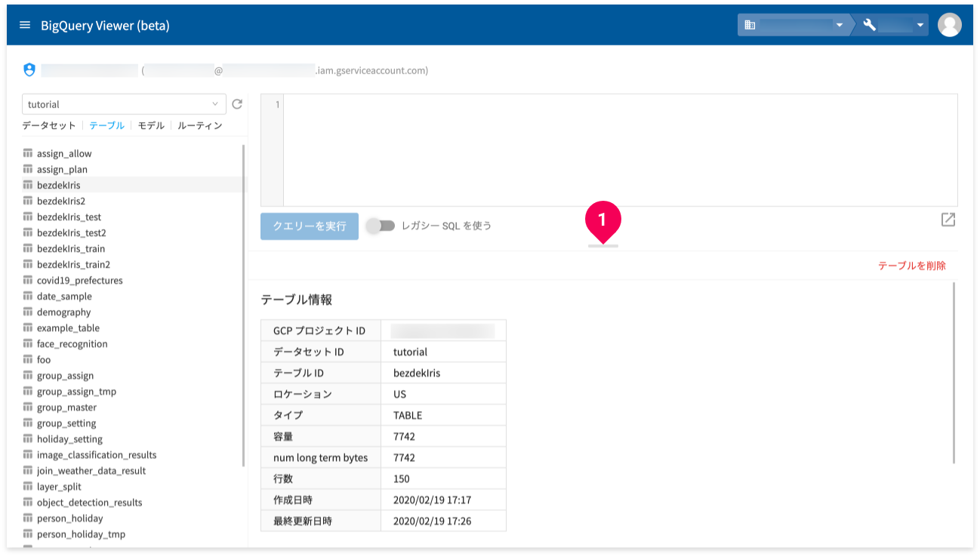Click the table list scrollbar
The width and height of the screenshot is (980, 557).
tap(243, 306)
